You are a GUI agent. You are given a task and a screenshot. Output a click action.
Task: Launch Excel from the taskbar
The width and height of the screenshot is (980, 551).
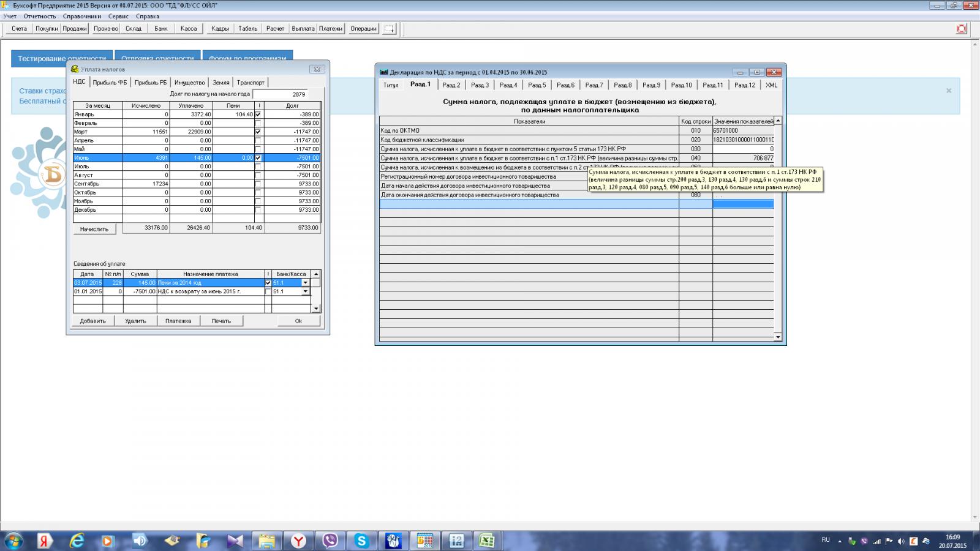click(x=487, y=541)
